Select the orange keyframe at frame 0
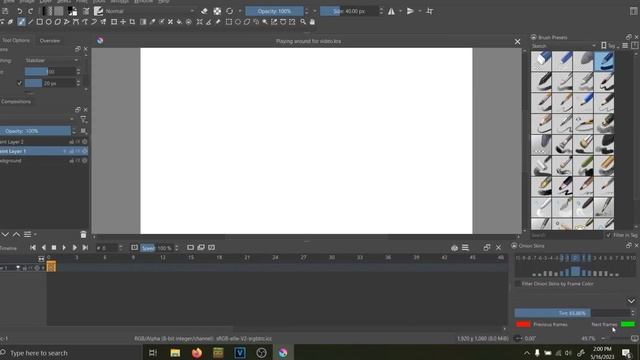 [x=51, y=267]
